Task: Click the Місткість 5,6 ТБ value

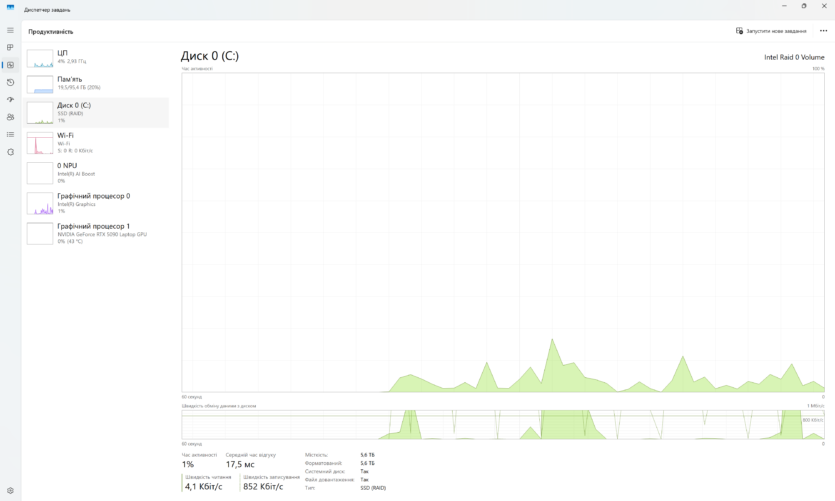Action: (367, 455)
